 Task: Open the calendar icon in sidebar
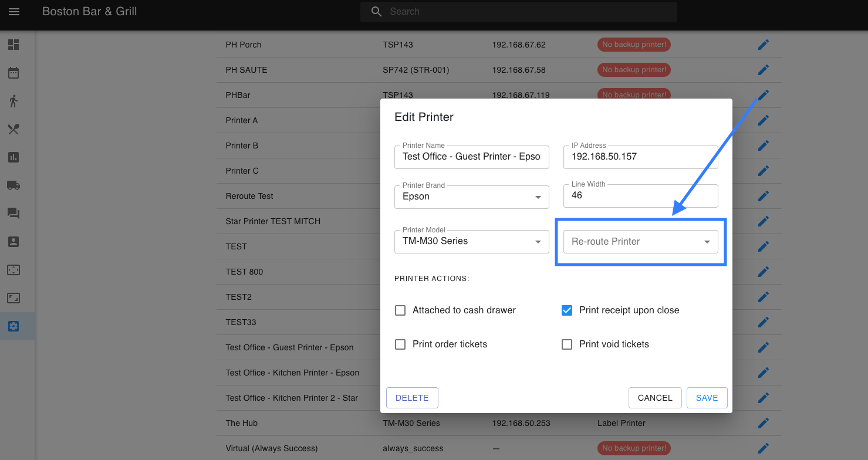point(13,73)
